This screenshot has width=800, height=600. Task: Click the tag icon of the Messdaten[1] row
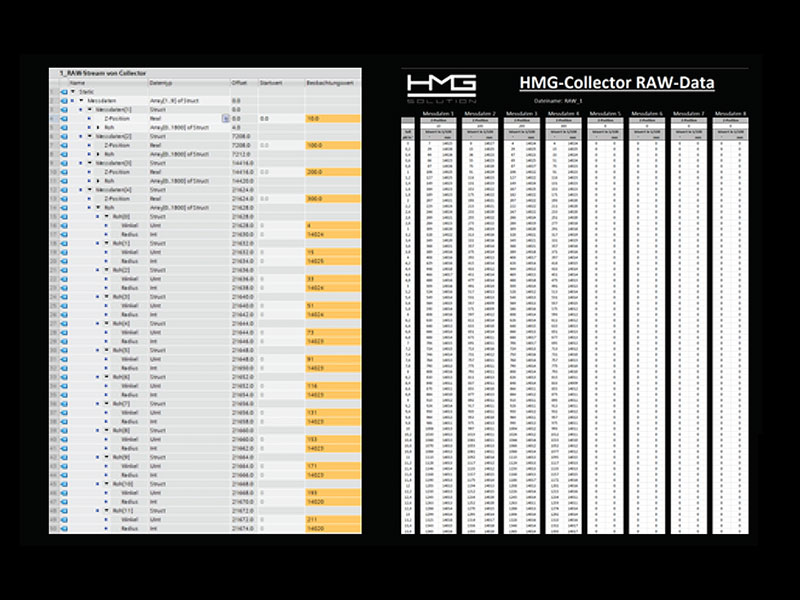[64, 110]
